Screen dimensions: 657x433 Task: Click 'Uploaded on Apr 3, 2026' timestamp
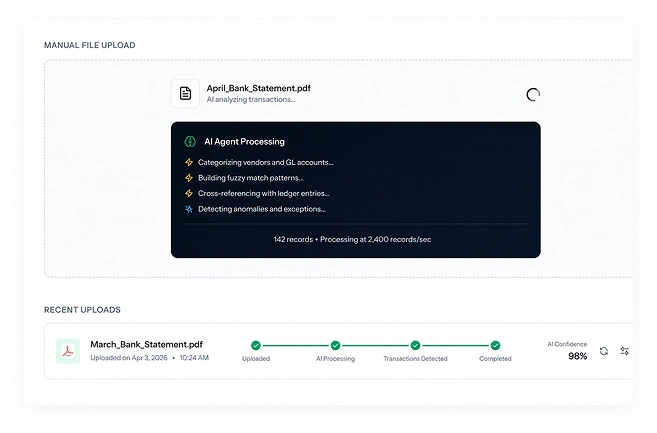[x=150, y=358]
